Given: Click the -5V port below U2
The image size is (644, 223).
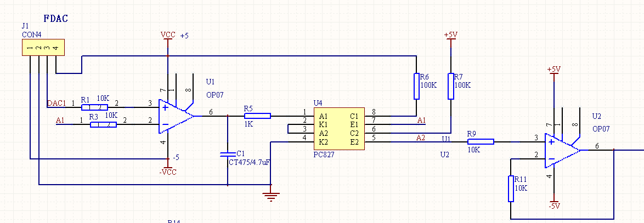Looking at the screenshot, I should [x=554, y=206].
